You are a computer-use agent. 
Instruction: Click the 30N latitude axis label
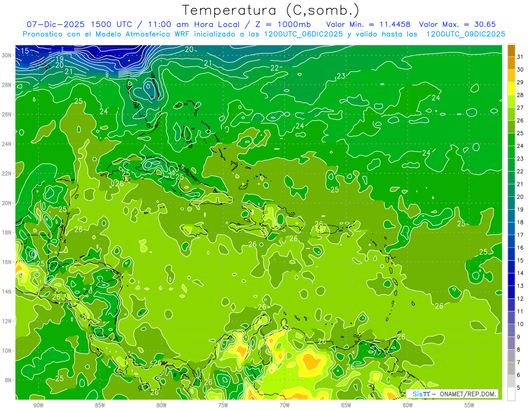(x=7, y=55)
